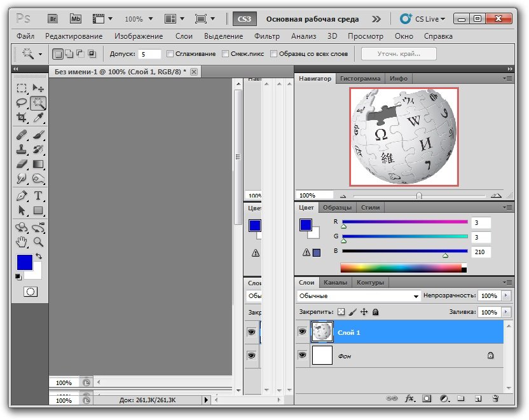
Task: Enable the Сглаживание checkbox
Action: coord(170,54)
